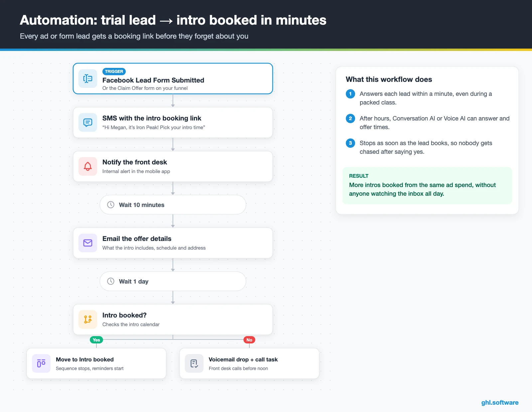This screenshot has height=412, width=532.
Task: Click the Internal alert in the mobile app text
Action: (136, 171)
